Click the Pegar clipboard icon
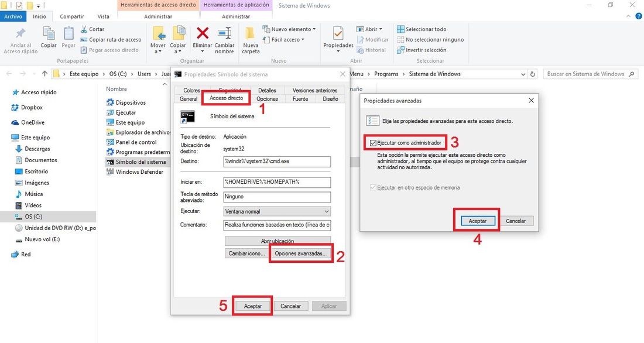This screenshot has width=644, height=343. (68, 34)
